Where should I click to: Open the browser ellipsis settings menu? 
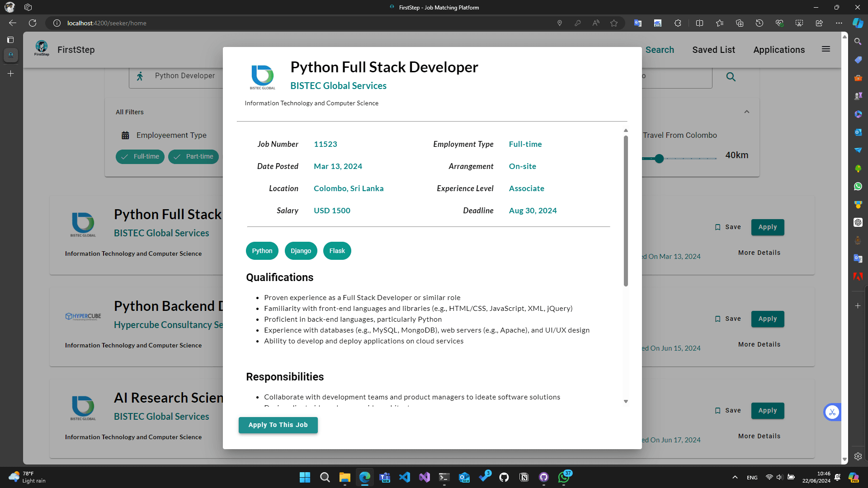(839, 23)
